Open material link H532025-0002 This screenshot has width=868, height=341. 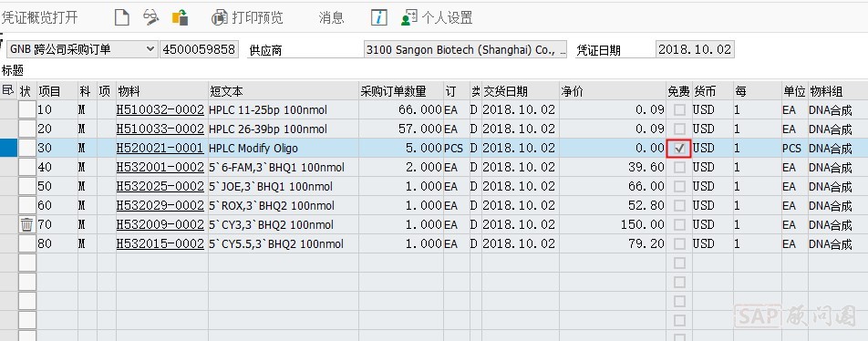point(160,187)
